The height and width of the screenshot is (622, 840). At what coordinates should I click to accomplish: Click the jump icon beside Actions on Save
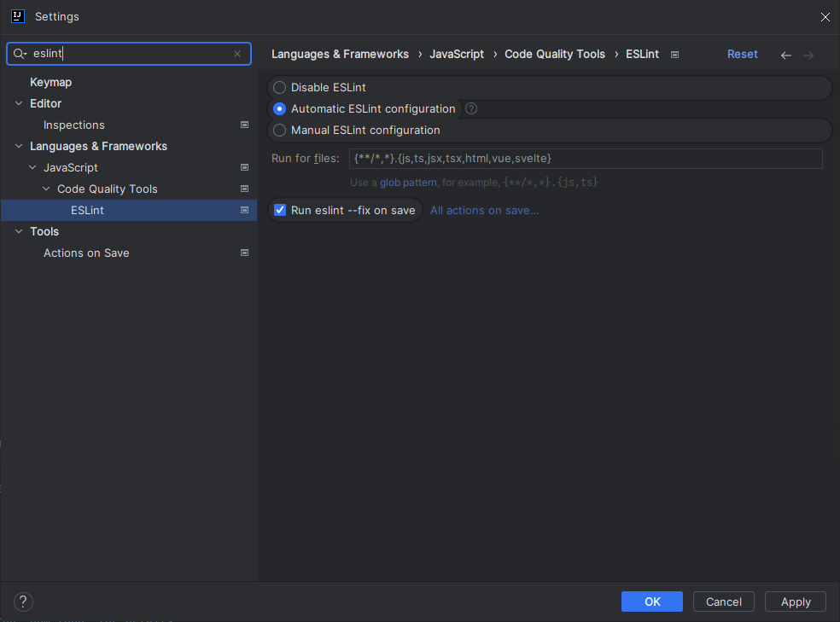click(x=244, y=253)
